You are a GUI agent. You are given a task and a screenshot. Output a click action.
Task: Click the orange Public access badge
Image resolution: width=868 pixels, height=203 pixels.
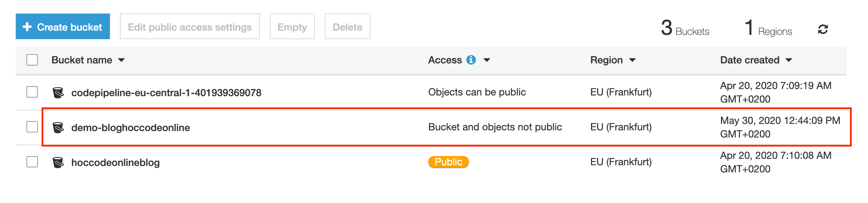point(448,162)
